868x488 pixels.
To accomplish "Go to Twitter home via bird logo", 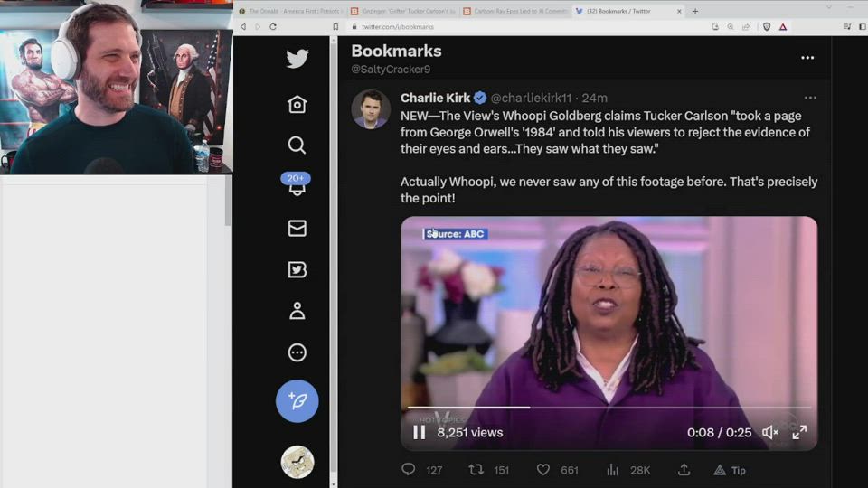I will pos(297,59).
